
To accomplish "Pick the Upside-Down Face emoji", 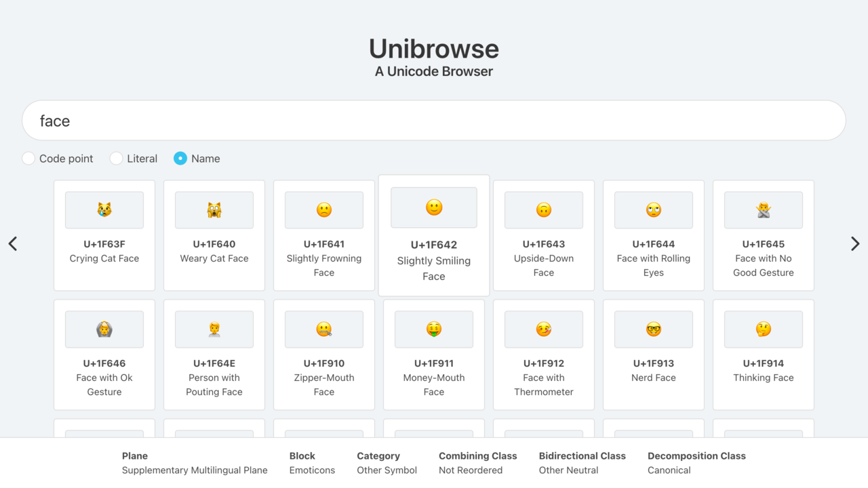I will [x=544, y=210].
